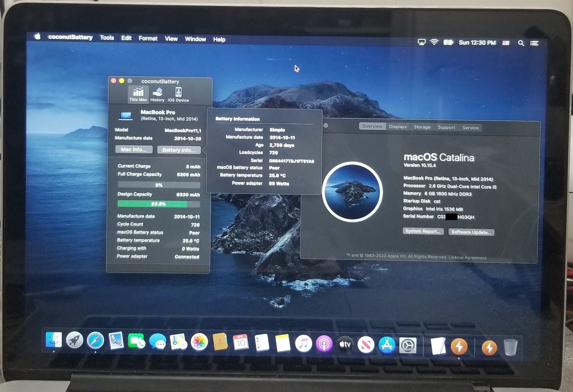The image size is (573, 392).
Task: Click the Wi-Fi status icon
Action: [x=434, y=42]
